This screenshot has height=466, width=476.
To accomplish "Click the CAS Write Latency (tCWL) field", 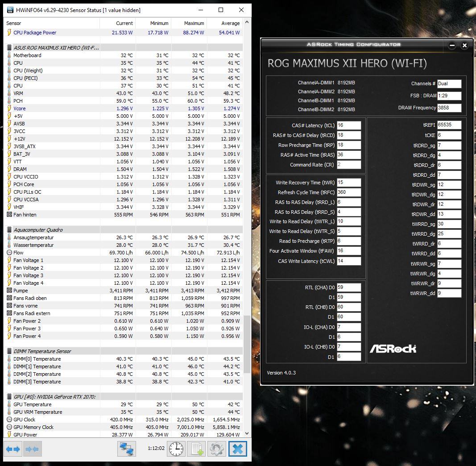I will [x=349, y=261].
